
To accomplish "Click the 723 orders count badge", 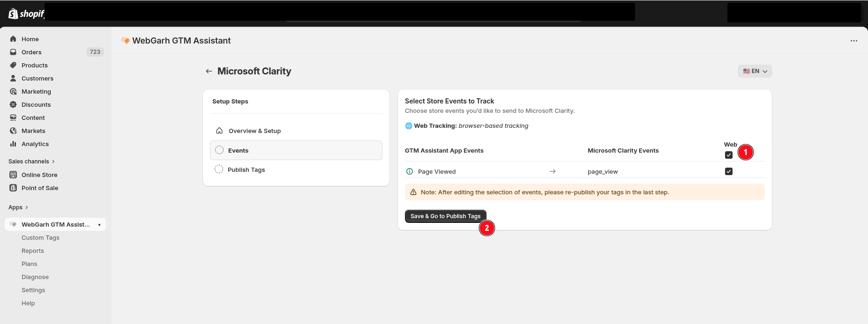I will click(95, 52).
